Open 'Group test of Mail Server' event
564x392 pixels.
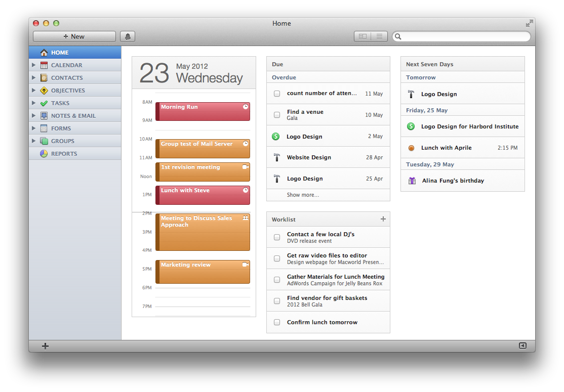point(203,148)
